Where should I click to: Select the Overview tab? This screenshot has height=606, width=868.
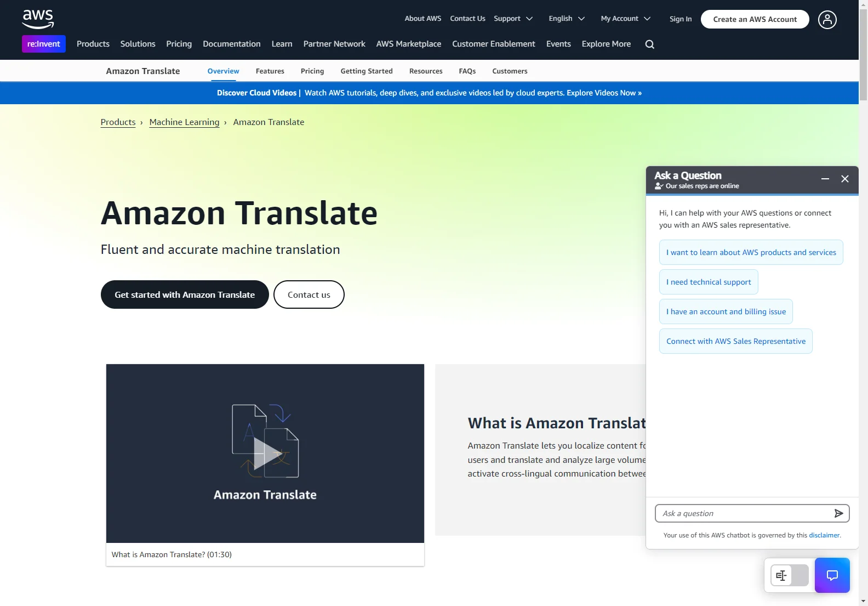pos(224,71)
